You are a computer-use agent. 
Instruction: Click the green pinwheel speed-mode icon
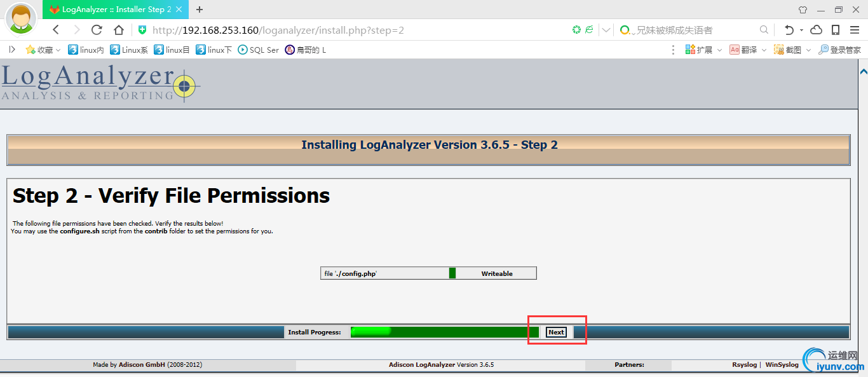(x=576, y=30)
